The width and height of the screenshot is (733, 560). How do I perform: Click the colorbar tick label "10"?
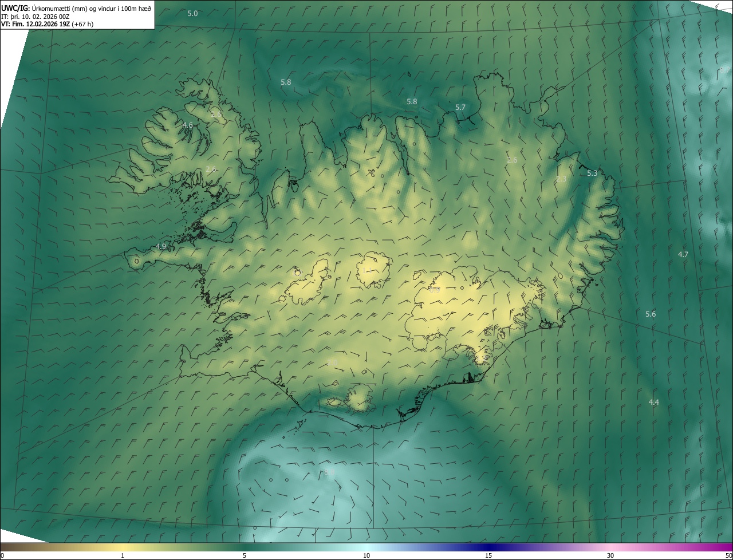[366, 555]
